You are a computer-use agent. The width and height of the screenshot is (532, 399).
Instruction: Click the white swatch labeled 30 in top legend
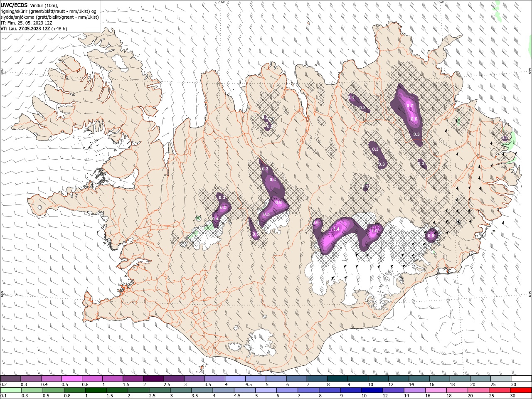520,379
